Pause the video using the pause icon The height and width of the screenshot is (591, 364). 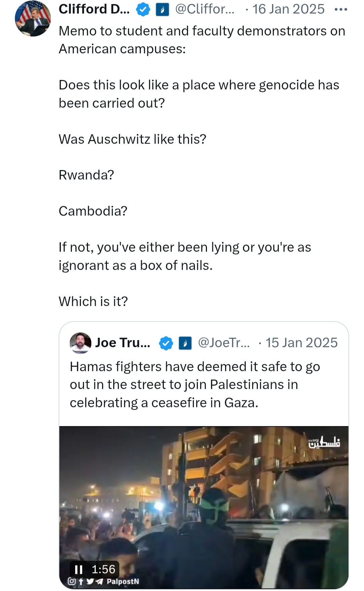click(x=79, y=570)
